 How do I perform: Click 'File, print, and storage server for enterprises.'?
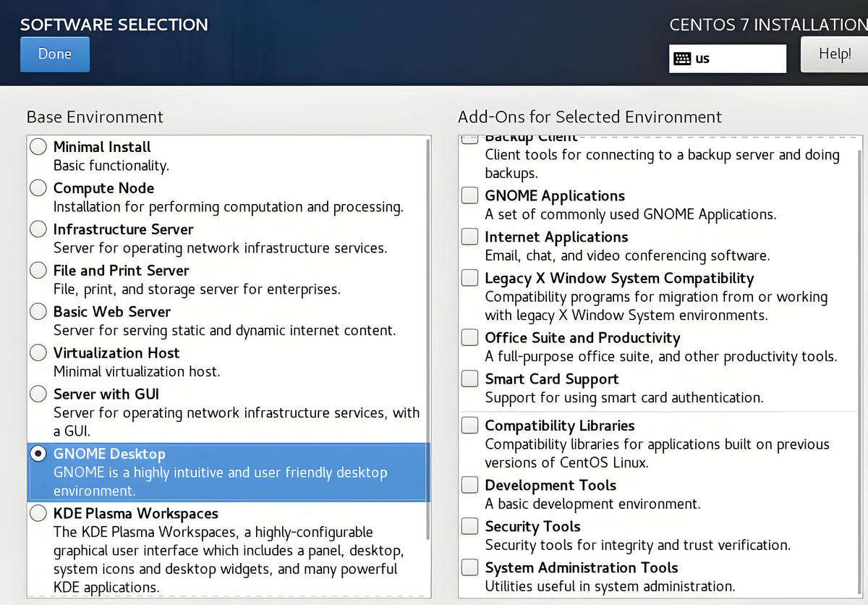(x=197, y=289)
